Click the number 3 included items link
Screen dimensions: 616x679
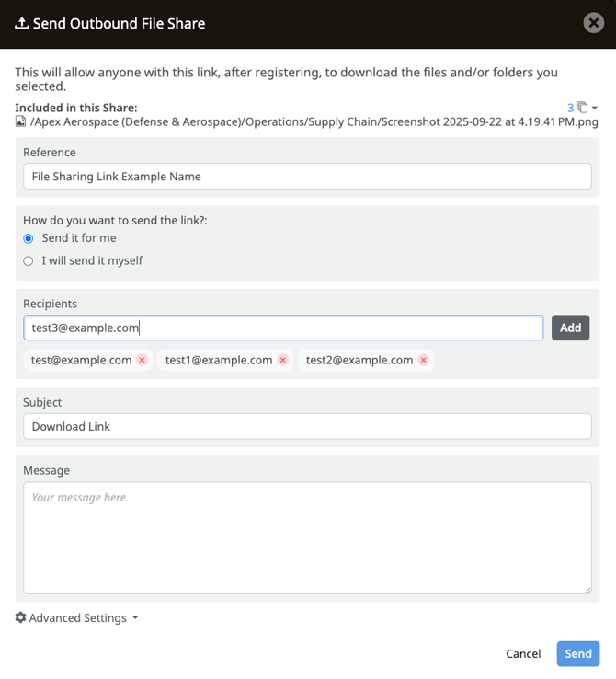[x=571, y=108]
